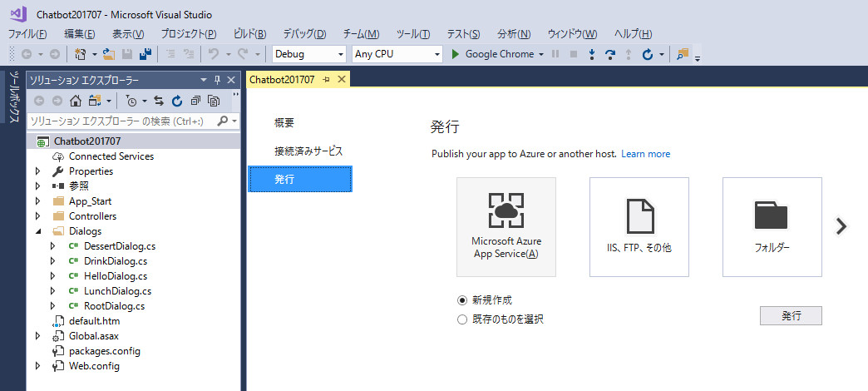Image resolution: width=868 pixels, height=391 pixels.
Task: Open the Learn more link
Action: pos(645,154)
